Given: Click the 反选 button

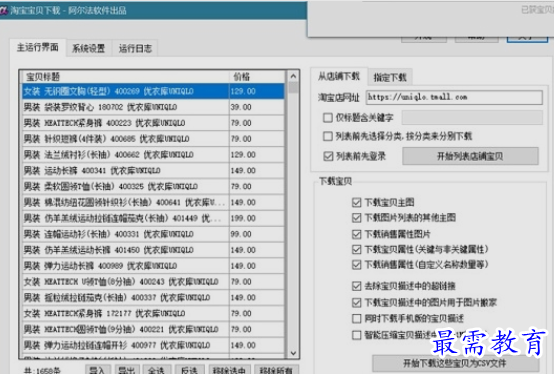Looking at the screenshot, I should [x=189, y=369].
